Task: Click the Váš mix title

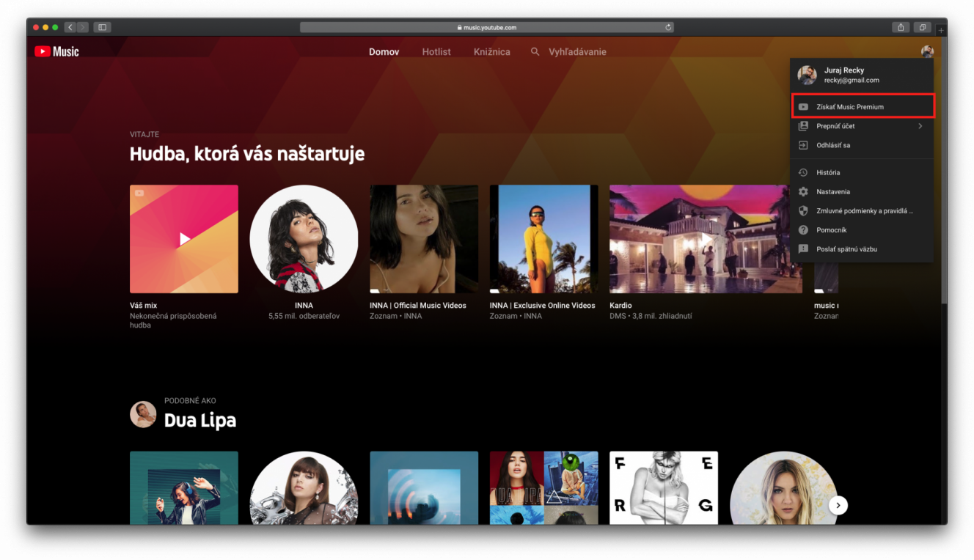Action: tap(144, 305)
